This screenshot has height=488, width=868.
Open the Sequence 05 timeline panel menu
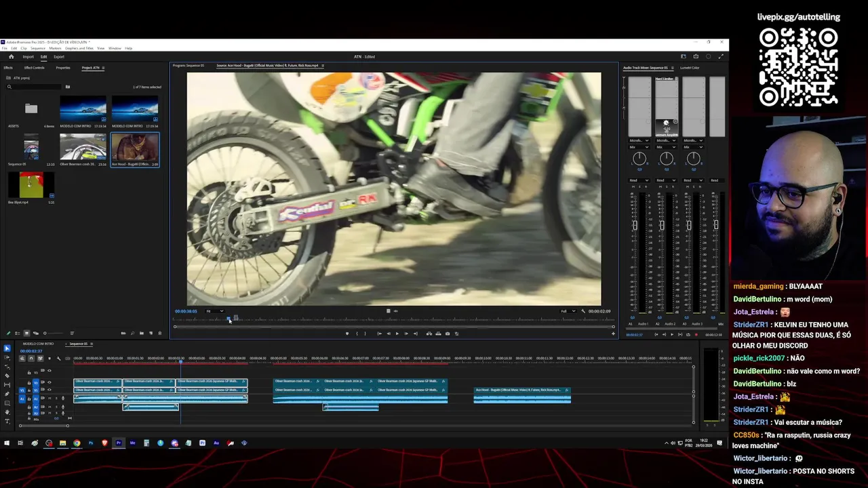[91, 344]
